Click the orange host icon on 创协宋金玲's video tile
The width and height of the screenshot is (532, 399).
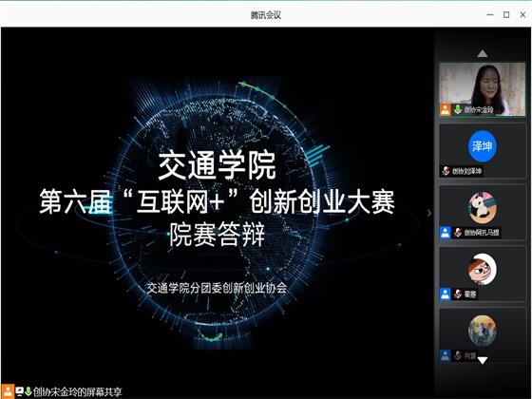click(x=446, y=109)
